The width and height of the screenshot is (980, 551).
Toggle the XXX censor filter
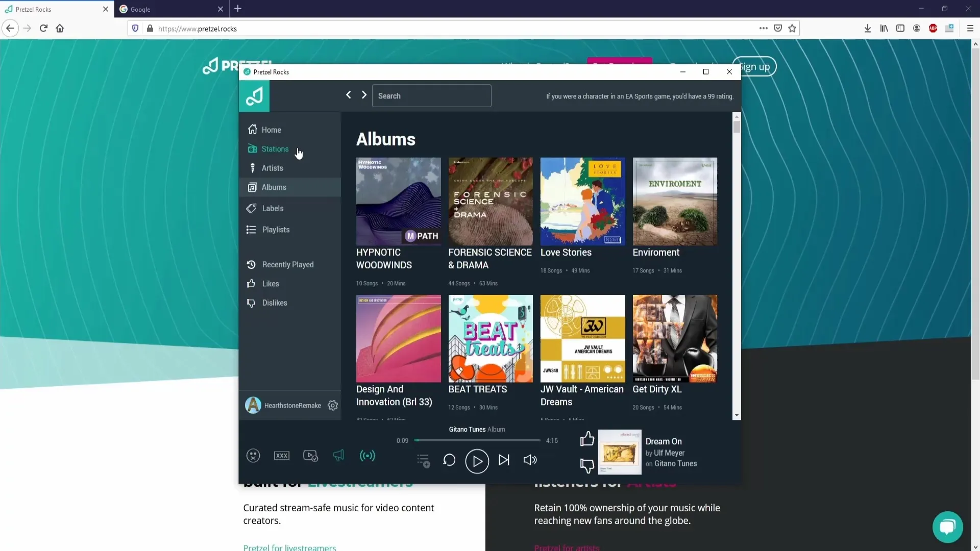[282, 456]
